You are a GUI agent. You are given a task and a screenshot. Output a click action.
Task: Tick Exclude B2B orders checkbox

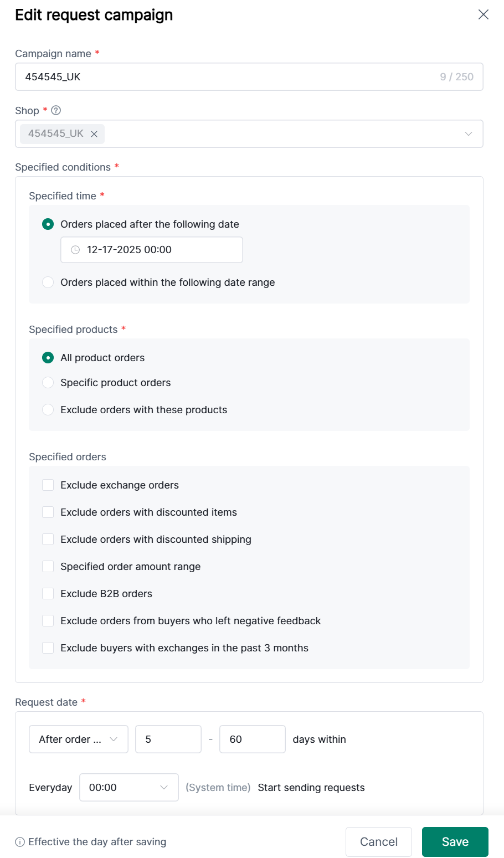(x=48, y=594)
